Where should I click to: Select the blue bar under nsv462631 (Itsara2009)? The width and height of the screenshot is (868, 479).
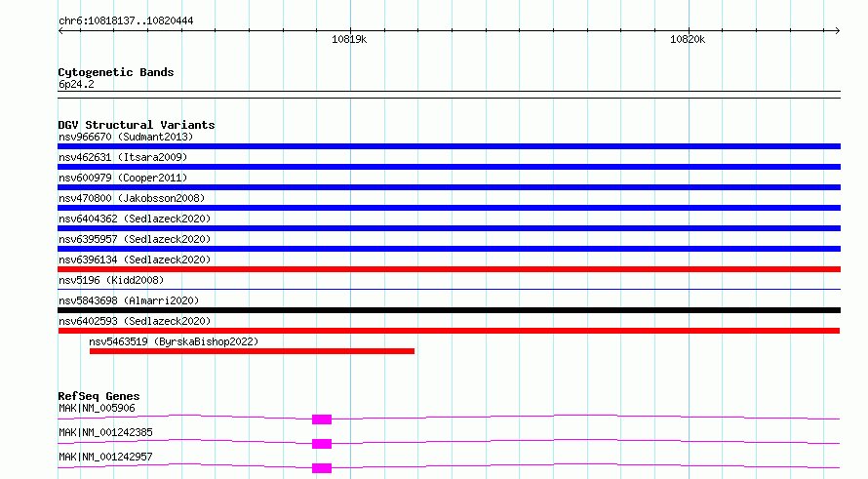click(449, 167)
